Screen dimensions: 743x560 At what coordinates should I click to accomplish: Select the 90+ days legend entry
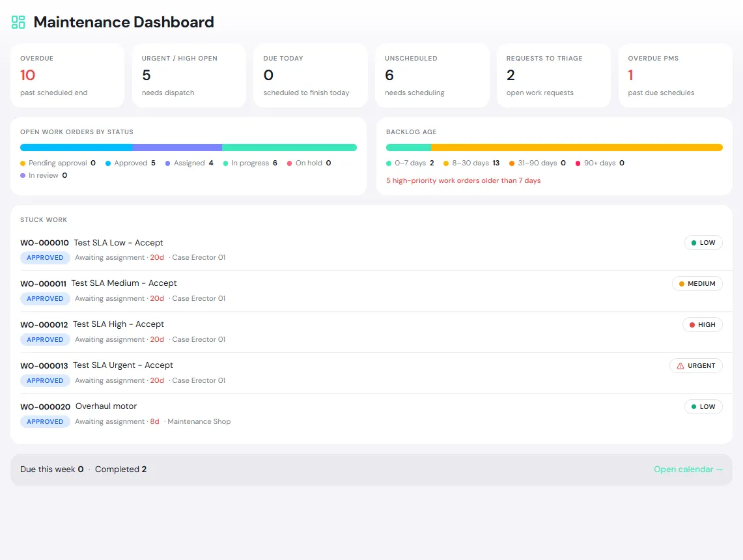pos(600,163)
